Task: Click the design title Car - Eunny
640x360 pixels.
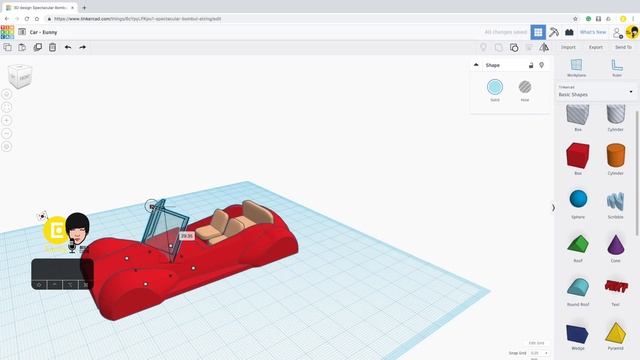Action: [x=44, y=32]
